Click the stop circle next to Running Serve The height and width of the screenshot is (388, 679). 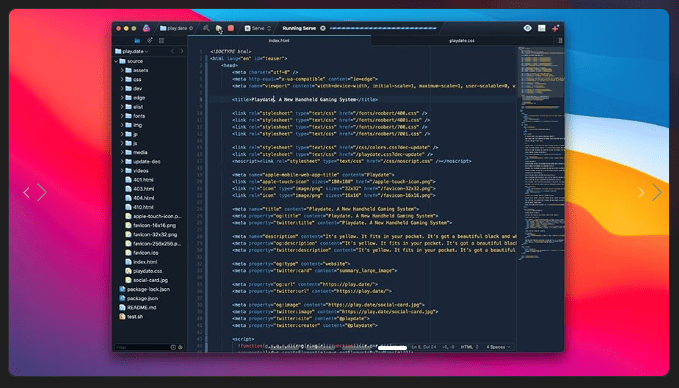pyautogui.click(x=323, y=28)
